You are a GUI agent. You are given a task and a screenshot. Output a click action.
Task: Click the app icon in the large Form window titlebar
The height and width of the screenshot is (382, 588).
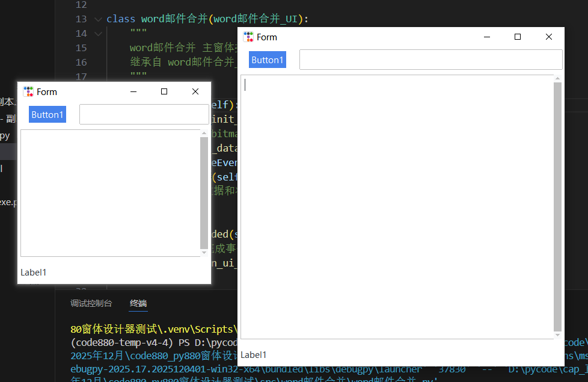(248, 37)
